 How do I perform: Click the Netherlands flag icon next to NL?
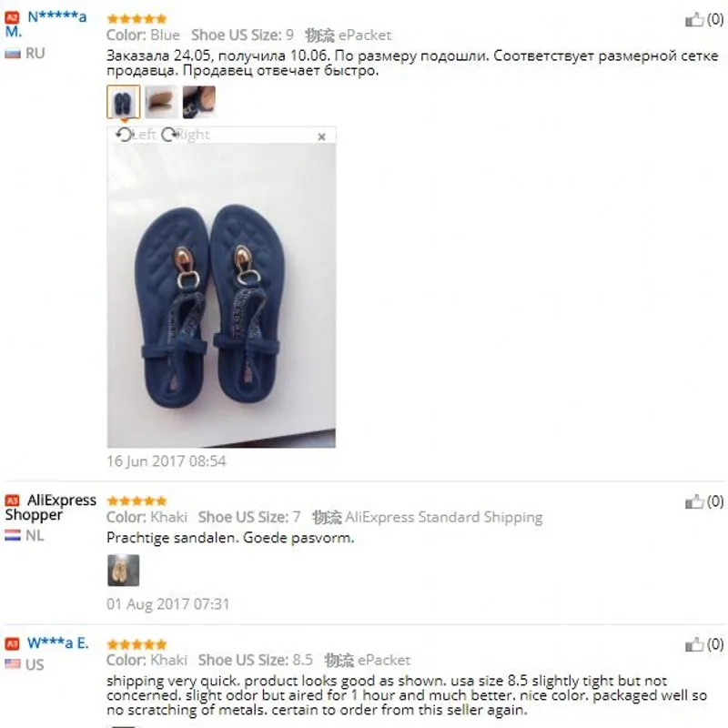13,535
